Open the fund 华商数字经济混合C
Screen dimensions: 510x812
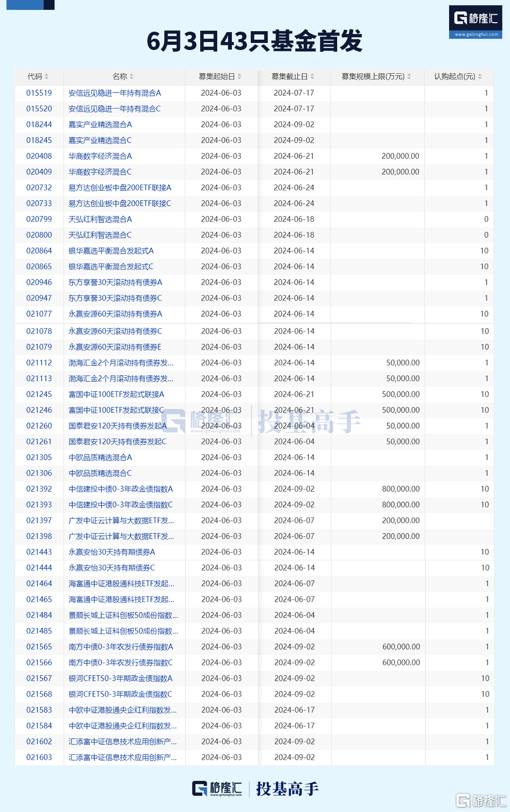pyautogui.click(x=100, y=172)
